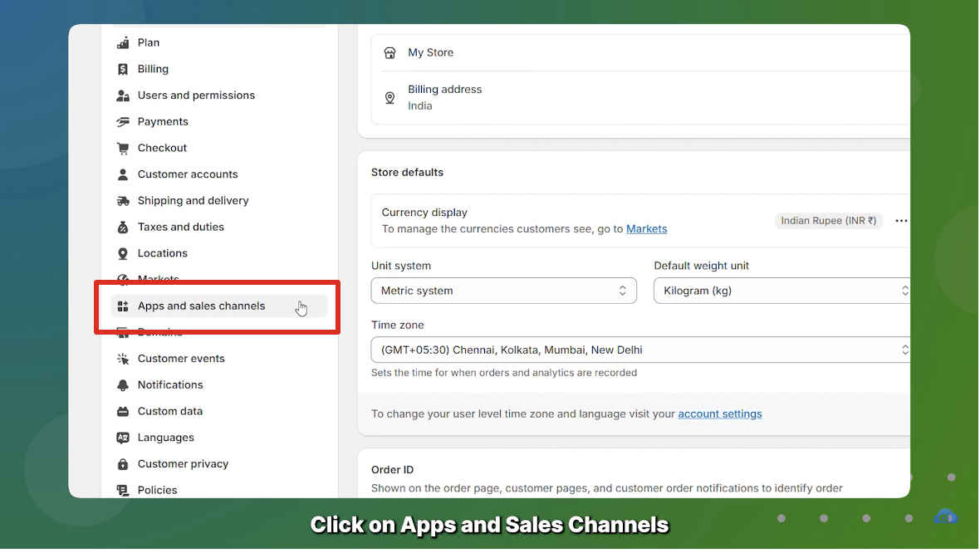Open Checkout settings
Viewport: 980px width, 553px height.
tap(162, 148)
